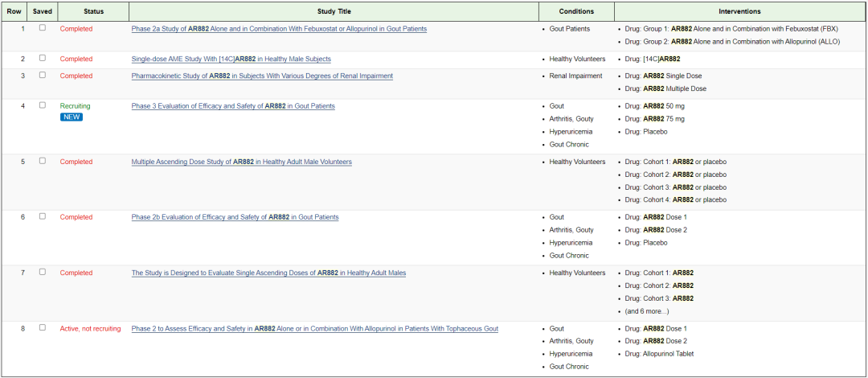Click the Status column header
868x378 pixels.
tap(93, 11)
